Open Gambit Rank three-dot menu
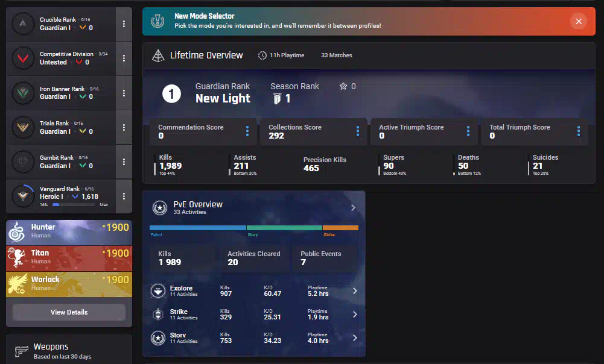604x364 pixels. coord(124,162)
